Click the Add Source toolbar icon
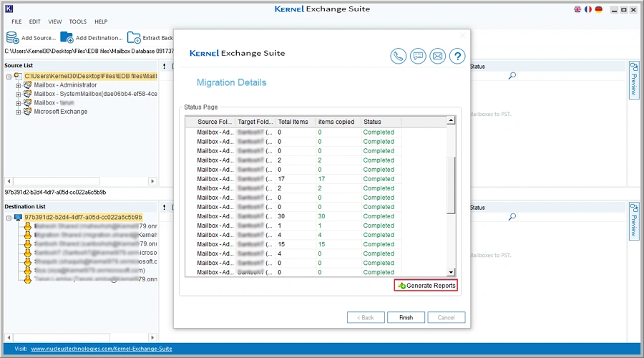 pos(14,37)
